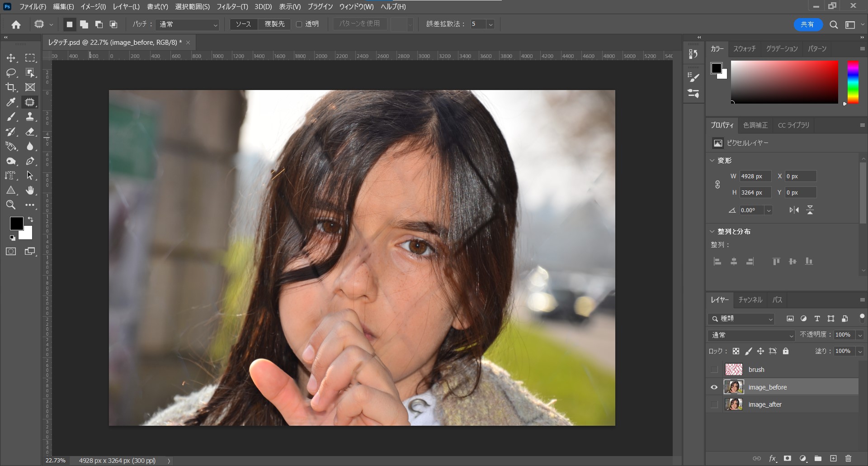
Task: Select the Frame tool
Action: pyautogui.click(x=30, y=87)
